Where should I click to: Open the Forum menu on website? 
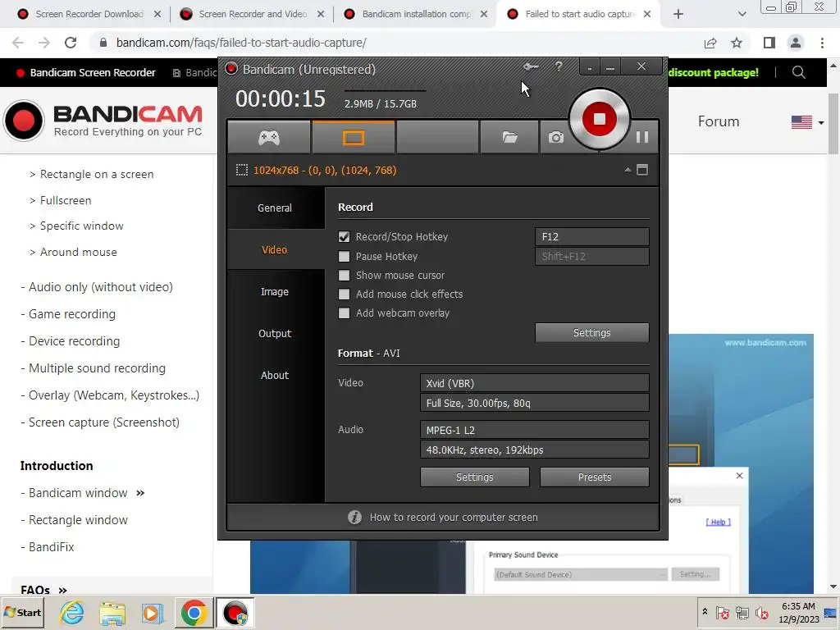click(719, 121)
